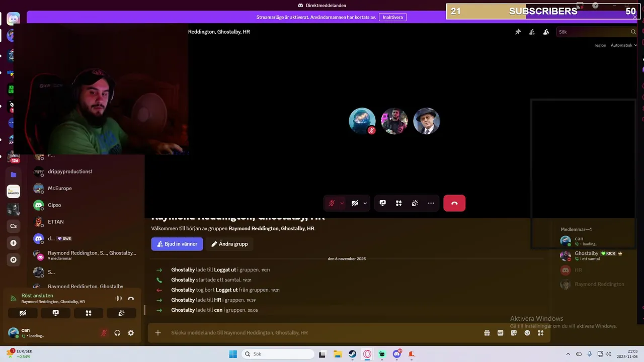This screenshot has width=644, height=362.
Task: Open DM with Mr.Europe
Action: (x=86, y=188)
